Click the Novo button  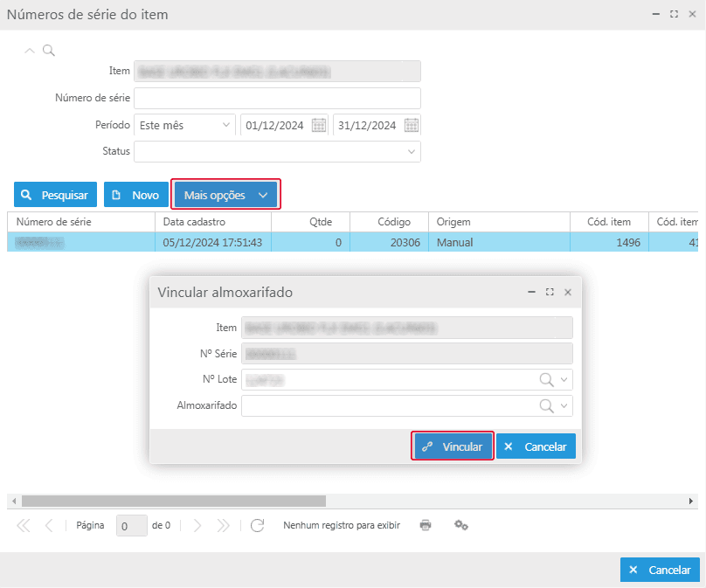135,195
